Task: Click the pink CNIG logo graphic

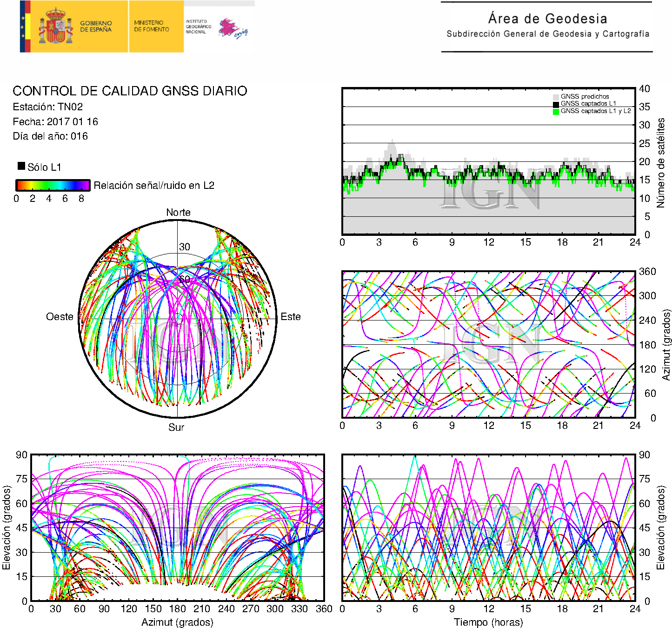Action: click(233, 29)
